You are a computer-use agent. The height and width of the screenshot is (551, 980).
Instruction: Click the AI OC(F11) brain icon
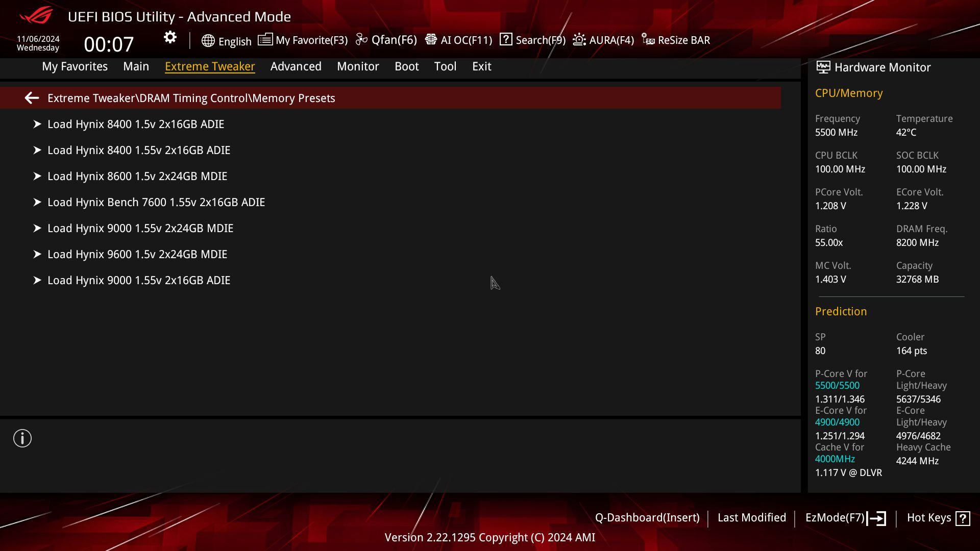[x=431, y=39]
